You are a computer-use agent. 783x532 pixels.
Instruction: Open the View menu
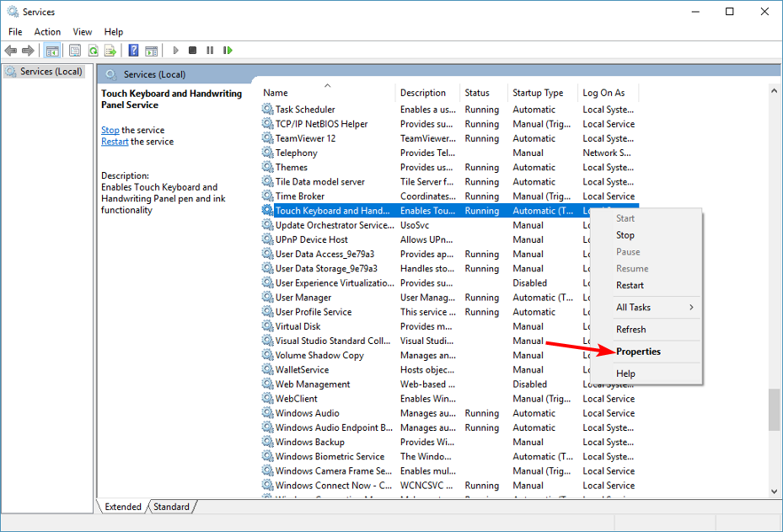point(83,31)
